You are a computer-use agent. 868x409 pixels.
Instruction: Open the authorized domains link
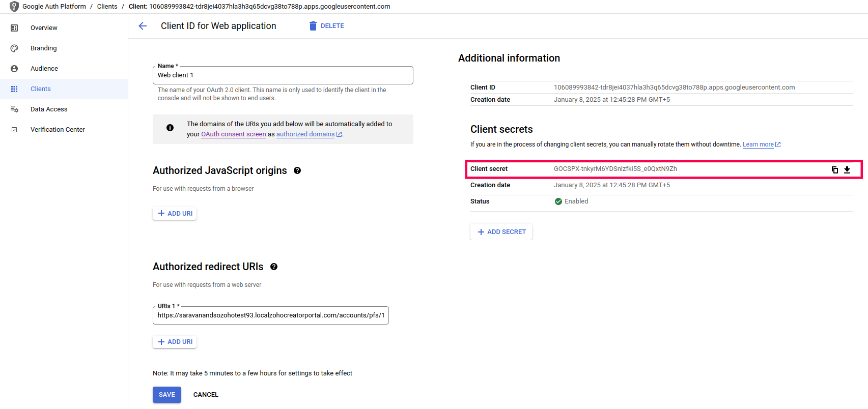pyautogui.click(x=305, y=134)
